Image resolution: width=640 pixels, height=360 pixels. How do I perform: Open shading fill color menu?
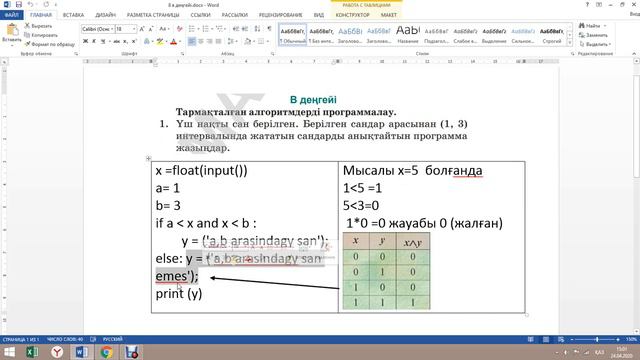click(248, 41)
